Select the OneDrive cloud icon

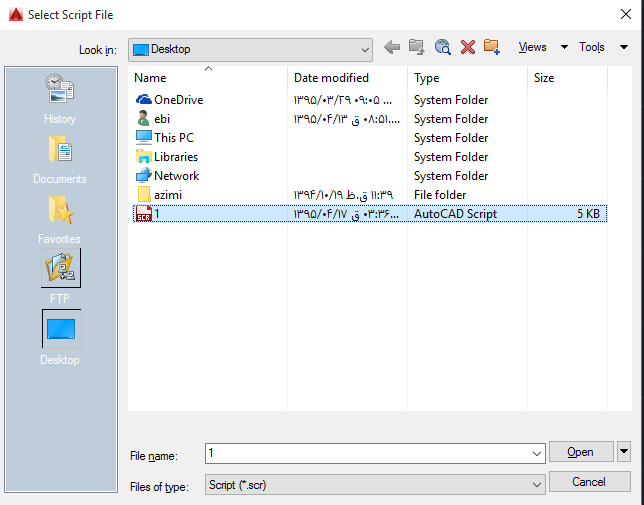coord(143,100)
